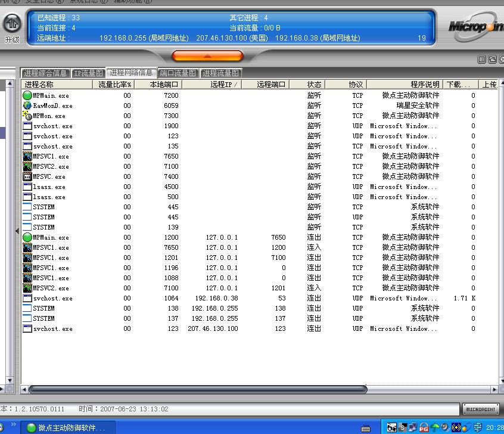The height and width of the screenshot is (434, 504).
Task: Sort by the 协议 column header
Action: click(x=346, y=84)
